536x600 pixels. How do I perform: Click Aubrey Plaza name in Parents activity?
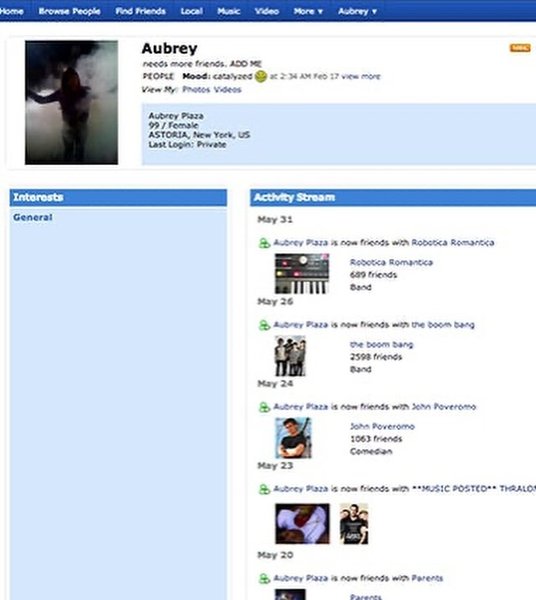pyautogui.click(x=301, y=578)
